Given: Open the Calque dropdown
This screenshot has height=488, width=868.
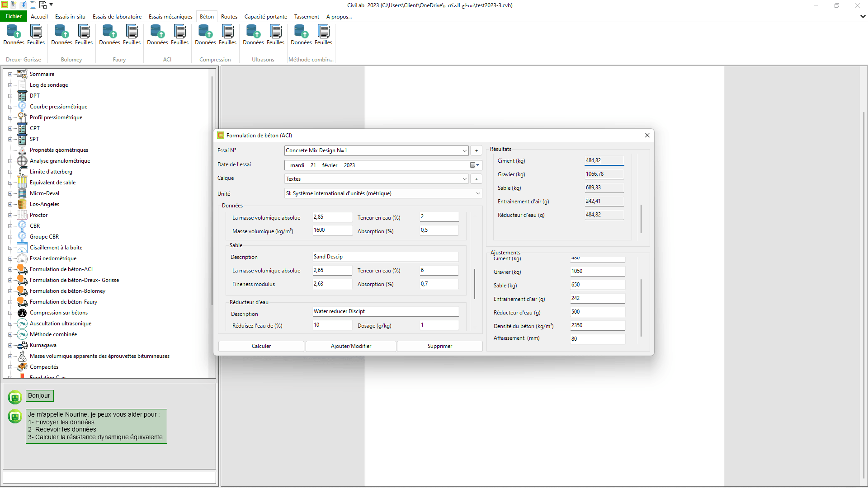Looking at the screenshot, I should 464,179.
